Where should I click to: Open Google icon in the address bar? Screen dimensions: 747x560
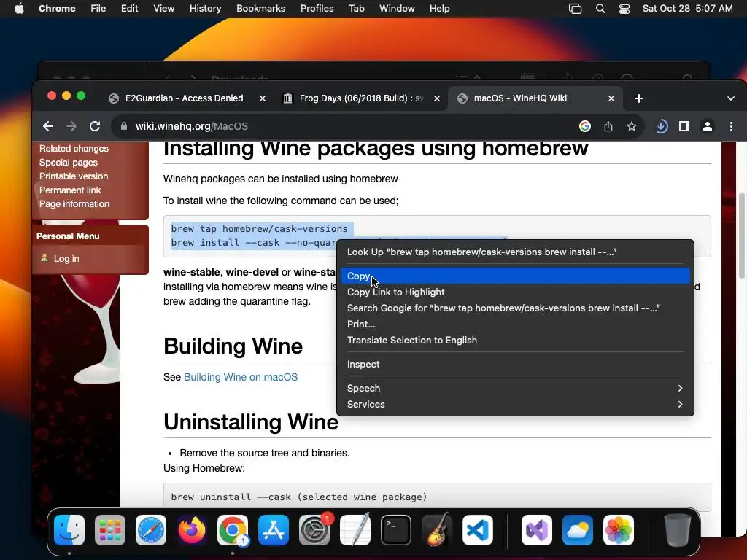point(585,126)
